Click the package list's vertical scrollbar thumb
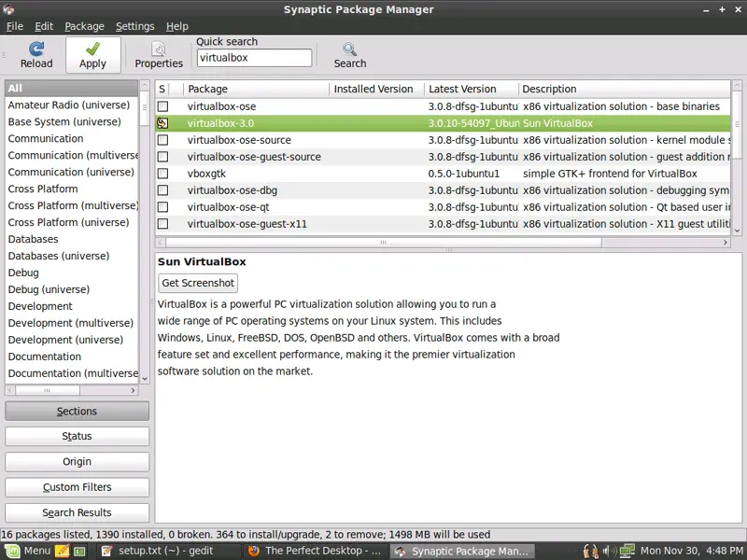747x560 pixels. 737,125
